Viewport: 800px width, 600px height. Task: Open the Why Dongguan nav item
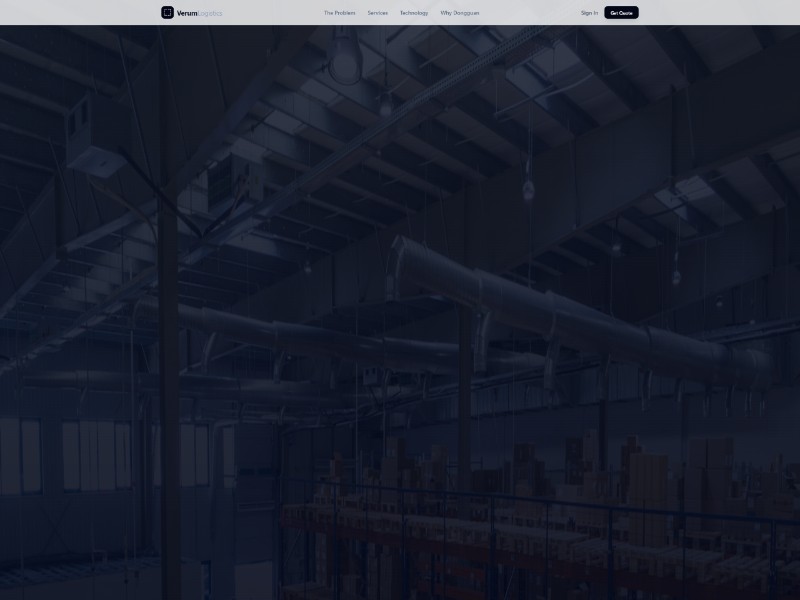[460, 13]
